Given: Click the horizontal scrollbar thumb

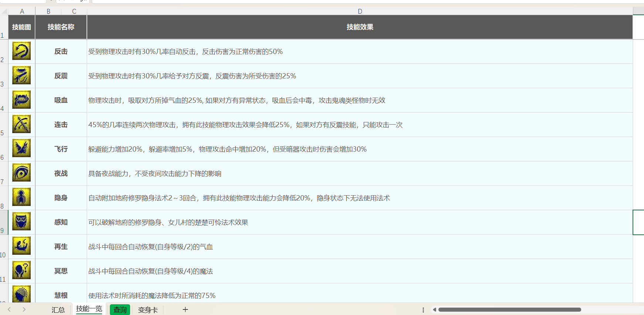Looking at the screenshot, I should point(509,310).
